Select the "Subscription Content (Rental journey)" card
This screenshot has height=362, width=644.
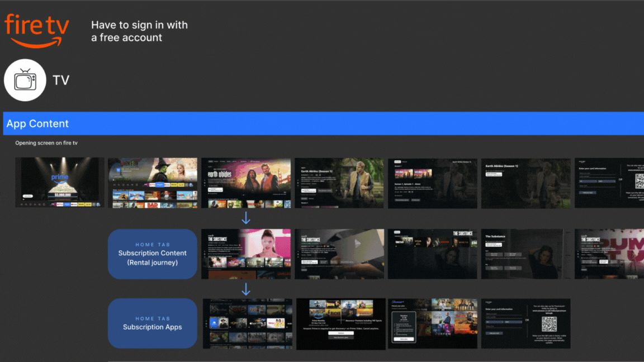[153, 254]
